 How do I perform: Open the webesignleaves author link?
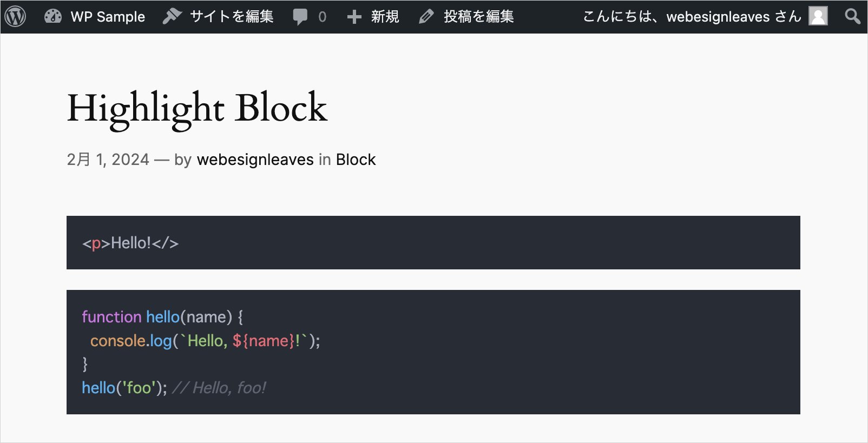tap(255, 160)
